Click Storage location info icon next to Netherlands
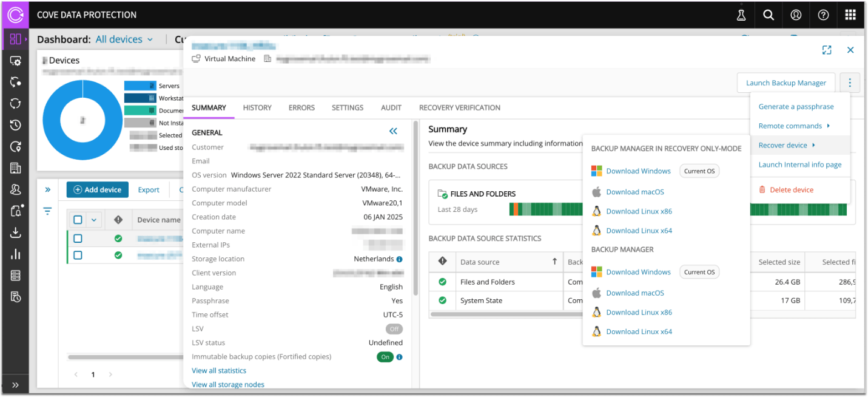The width and height of the screenshot is (868, 397). click(399, 259)
